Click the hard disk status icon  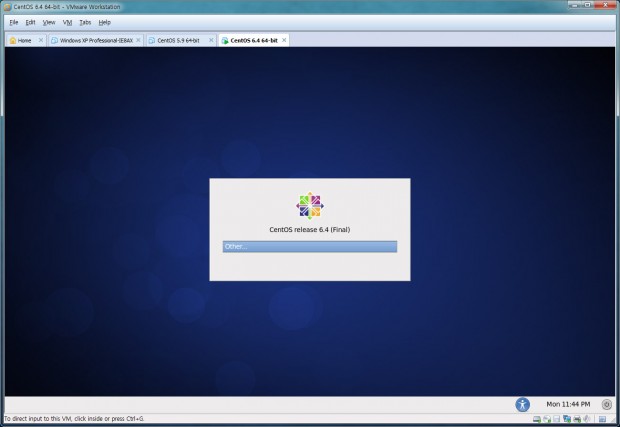click(x=537, y=419)
